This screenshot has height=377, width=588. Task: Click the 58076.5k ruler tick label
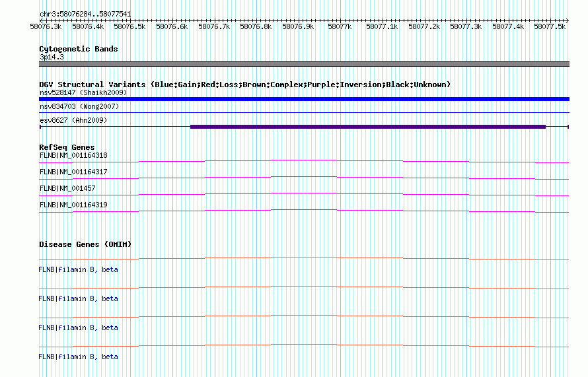pyautogui.click(x=129, y=26)
